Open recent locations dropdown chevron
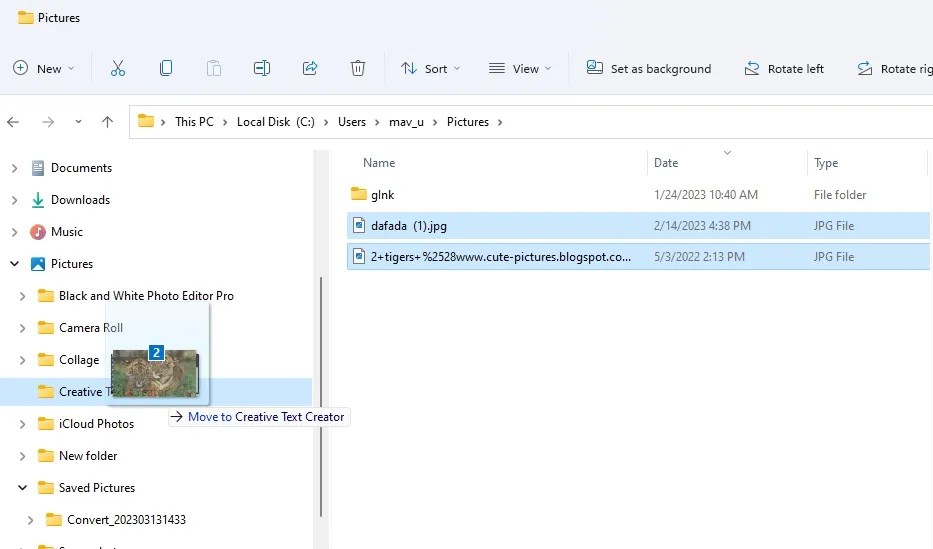This screenshot has height=549, width=933. 78,121
